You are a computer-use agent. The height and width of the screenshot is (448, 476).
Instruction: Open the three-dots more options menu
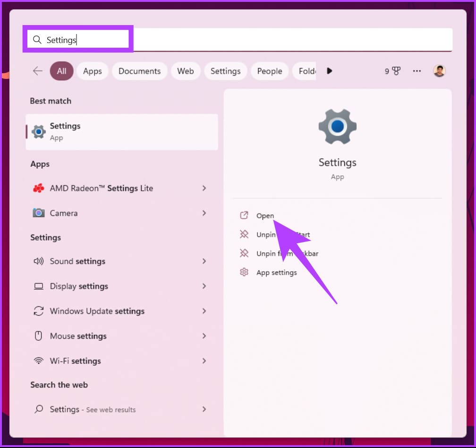pos(417,71)
